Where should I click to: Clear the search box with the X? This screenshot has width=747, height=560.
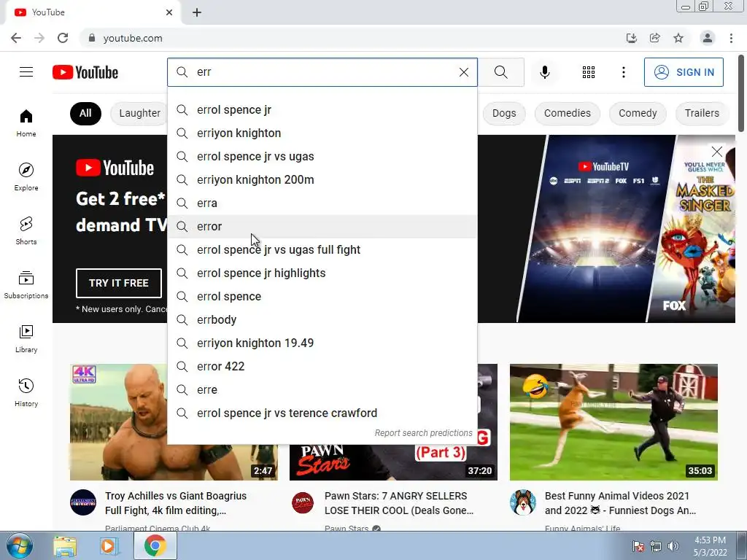pyautogui.click(x=463, y=72)
